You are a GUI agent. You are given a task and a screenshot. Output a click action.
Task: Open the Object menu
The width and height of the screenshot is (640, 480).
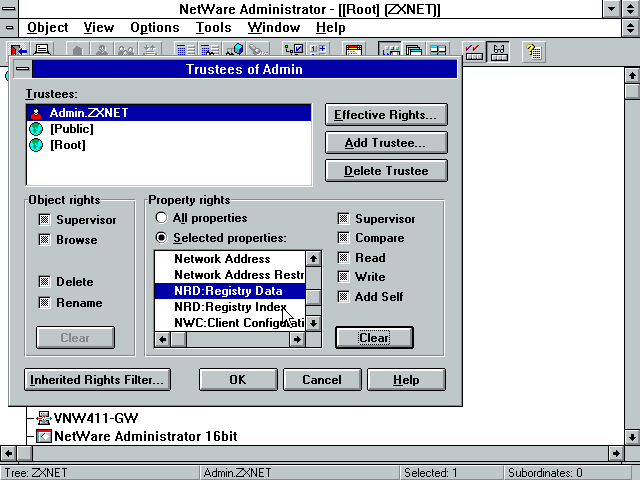pyautogui.click(x=47, y=27)
